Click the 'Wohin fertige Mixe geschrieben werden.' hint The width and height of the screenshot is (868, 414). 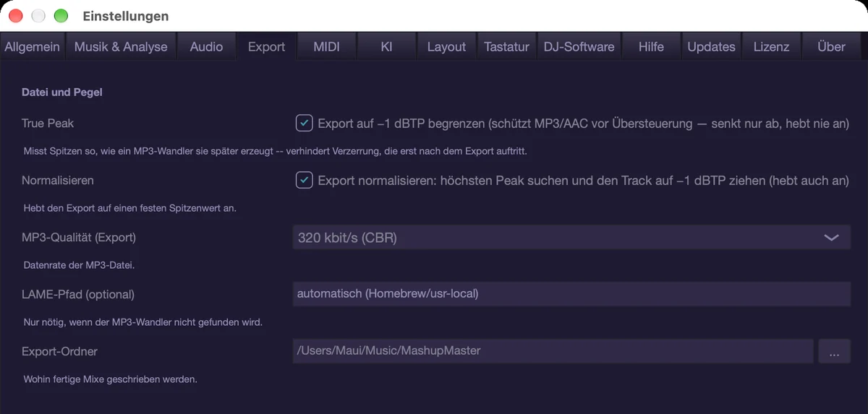pos(111,379)
